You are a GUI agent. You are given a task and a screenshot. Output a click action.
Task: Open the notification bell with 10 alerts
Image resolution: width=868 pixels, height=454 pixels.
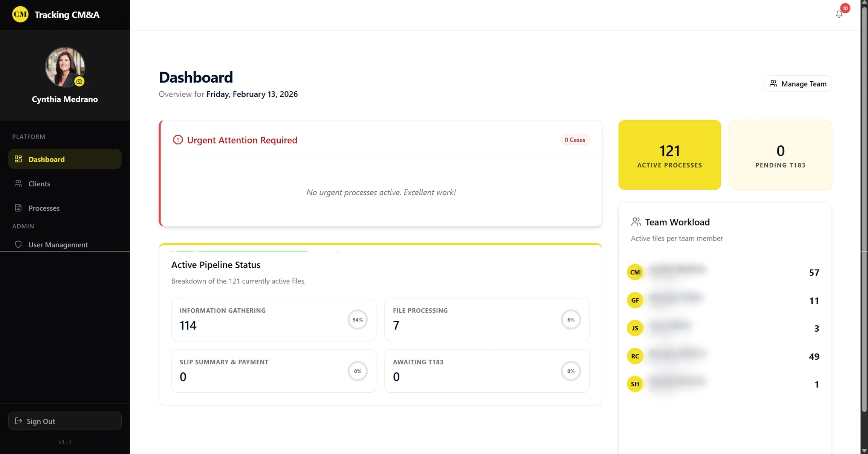839,14
